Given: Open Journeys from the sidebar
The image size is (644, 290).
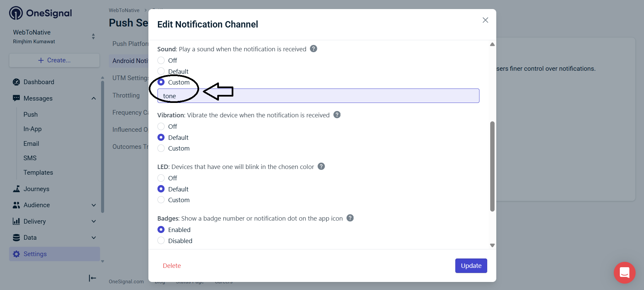Looking at the screenshot, I should (x=36, y=189).
